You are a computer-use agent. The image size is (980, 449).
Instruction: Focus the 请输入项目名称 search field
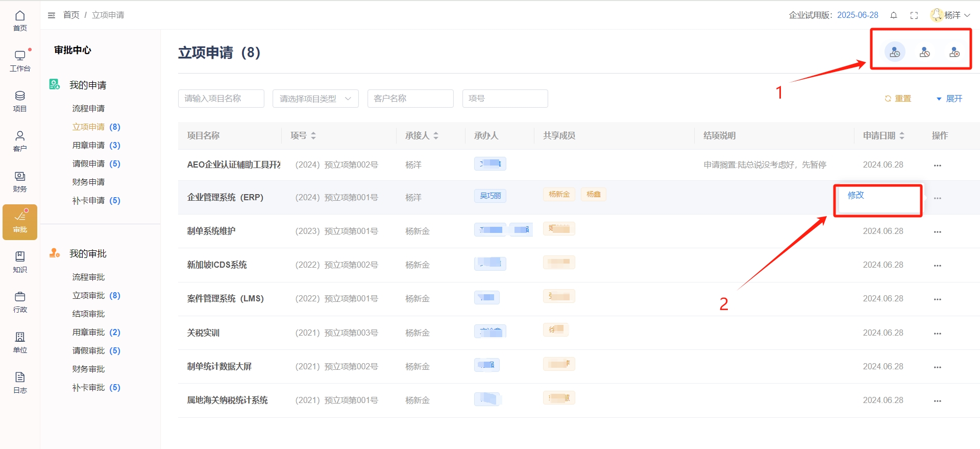[x=221, y=99]
